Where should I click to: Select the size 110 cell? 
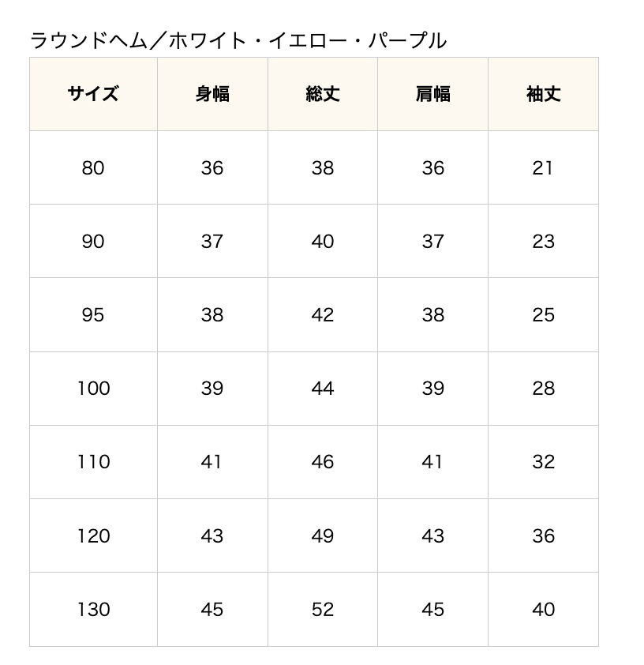93,461
